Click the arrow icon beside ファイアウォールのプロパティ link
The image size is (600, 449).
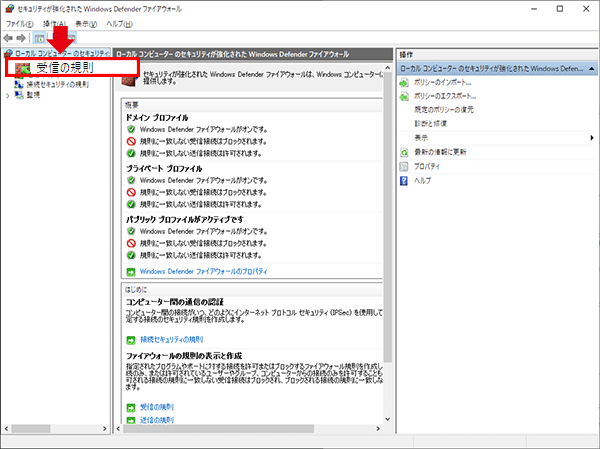click(x=131, y=272)
